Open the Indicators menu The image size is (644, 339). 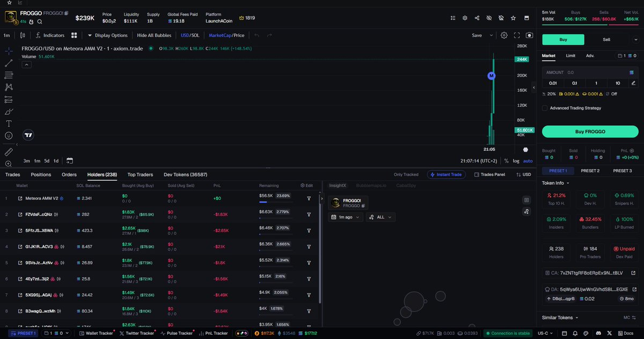point(50,35)
